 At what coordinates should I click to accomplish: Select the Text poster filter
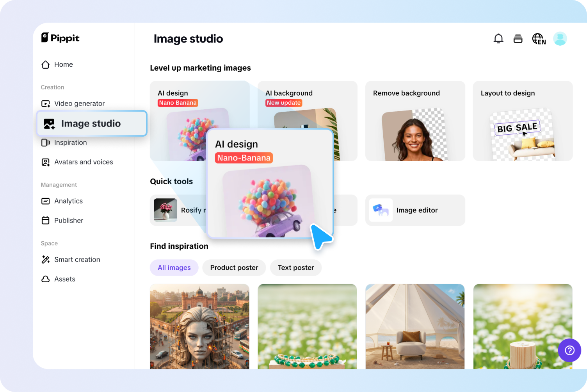click(296, 267)
